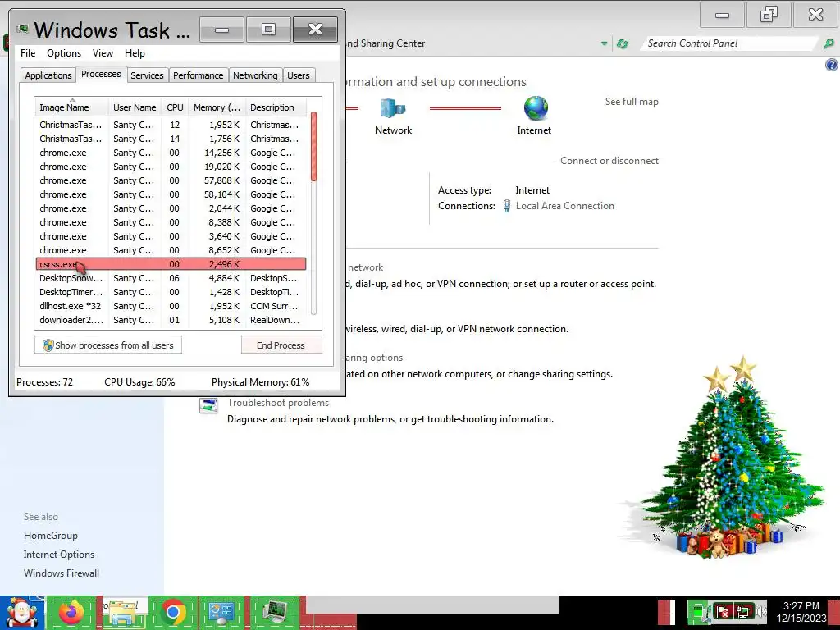This screenshot has width=840, height=630.
Task: Click the green refresh arrows icon
Action: pyautogui.click(x=622, y=44)
